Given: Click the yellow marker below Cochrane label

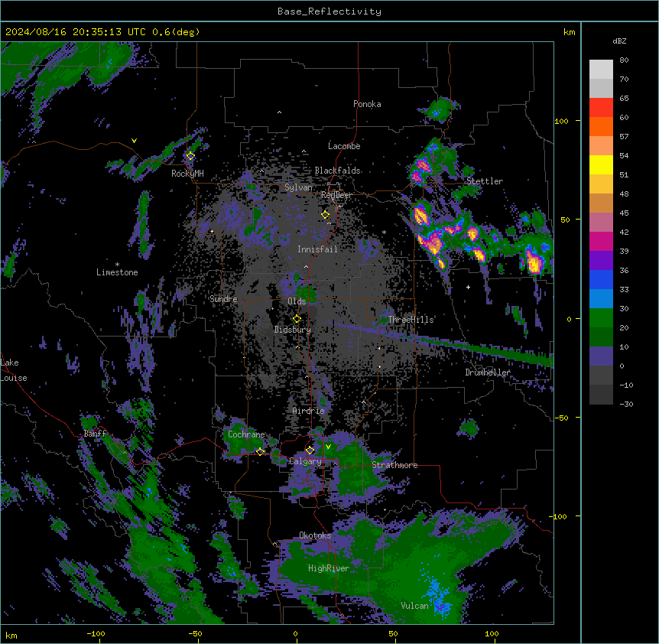Looking at the screenshot, I should click(x=260, y=452).
